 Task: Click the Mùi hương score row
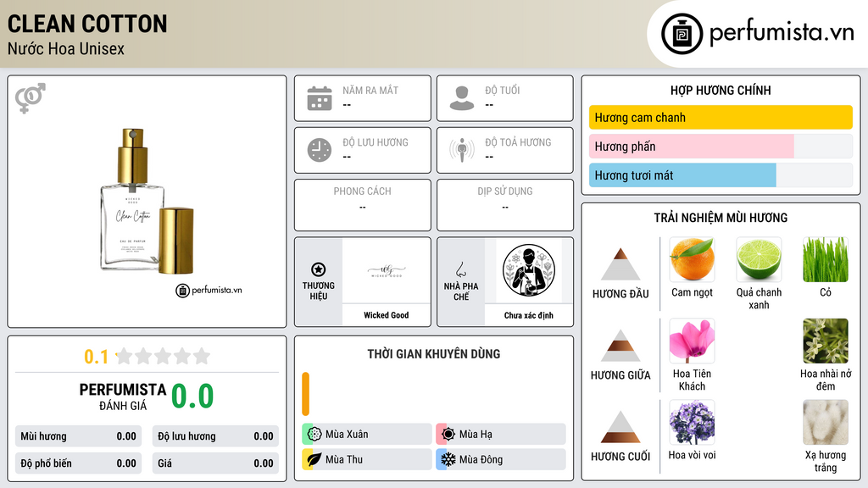pyautogui.click(x=78, y=436)
